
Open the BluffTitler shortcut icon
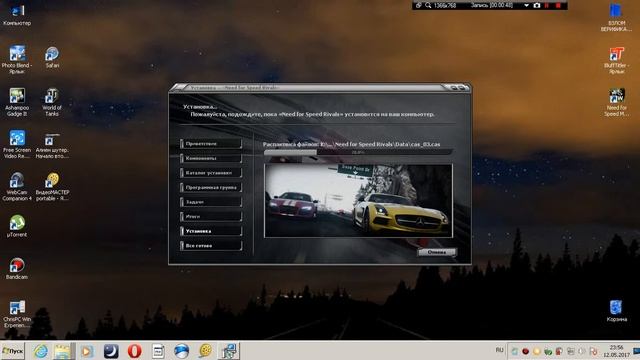point(616,60)
